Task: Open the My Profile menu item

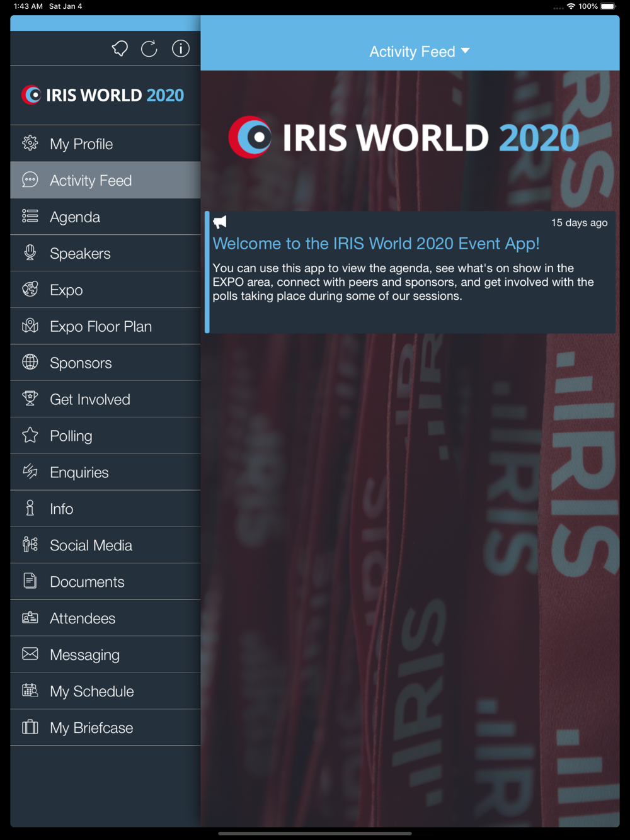Action: click(x=105, y=144)
